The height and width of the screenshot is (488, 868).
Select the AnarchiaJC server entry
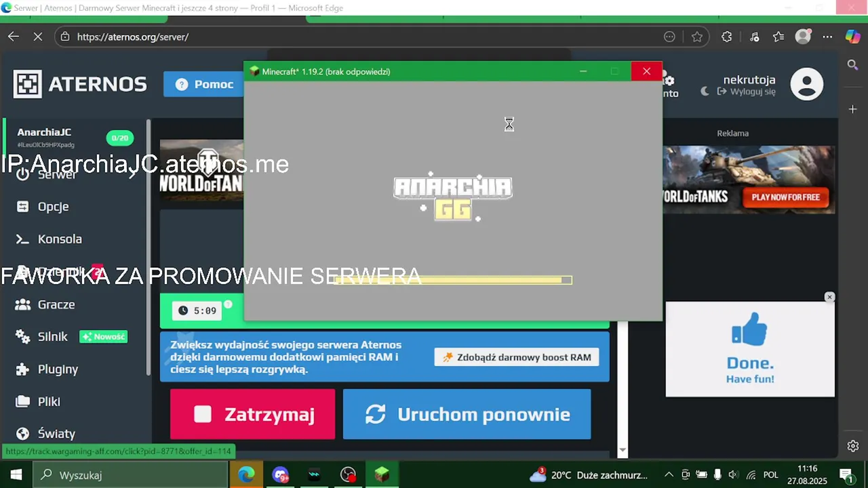75,138
